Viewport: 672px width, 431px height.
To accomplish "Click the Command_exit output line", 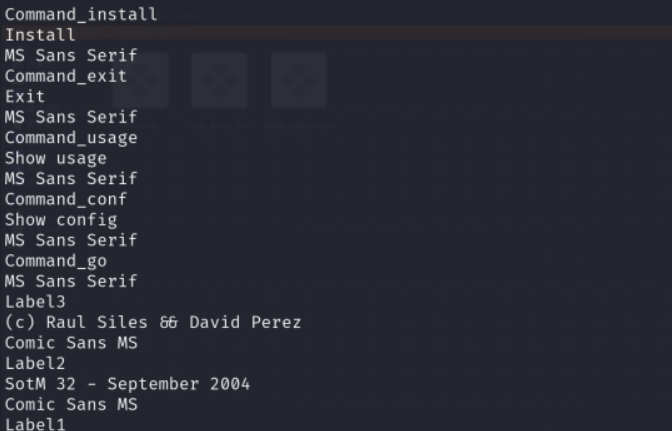I will coord(66,76).
